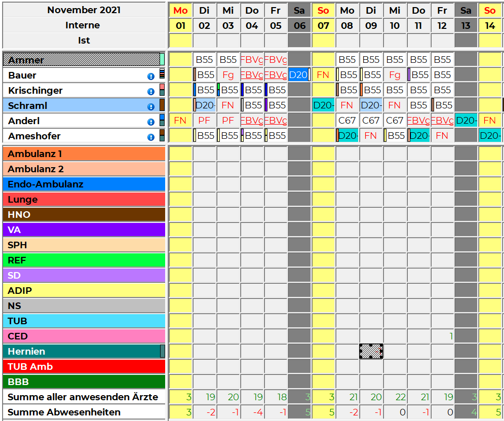Select the struck-through Ammer employee row
This screenshot has width=504, height=421.
click(x=81, y=60)
